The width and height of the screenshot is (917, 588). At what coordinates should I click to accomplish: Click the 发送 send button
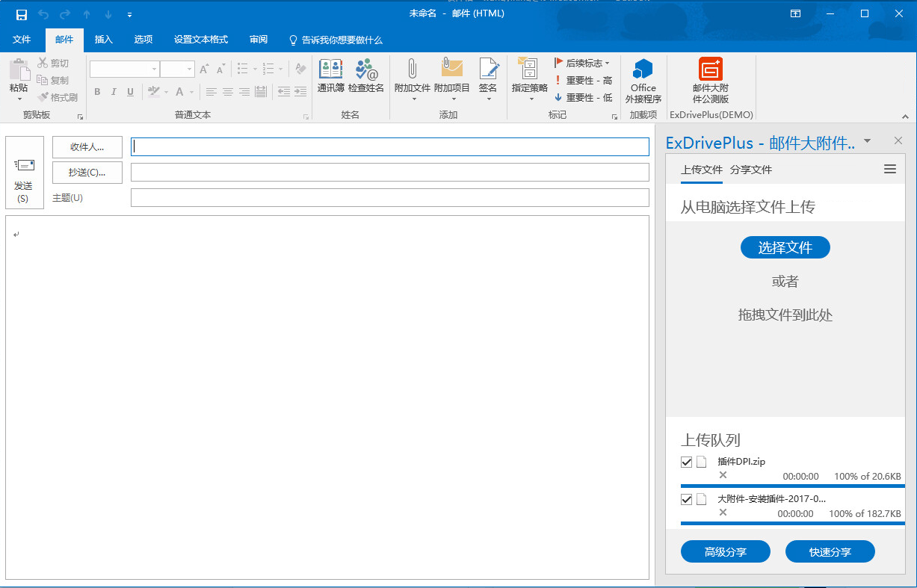[x=24, y=173]
